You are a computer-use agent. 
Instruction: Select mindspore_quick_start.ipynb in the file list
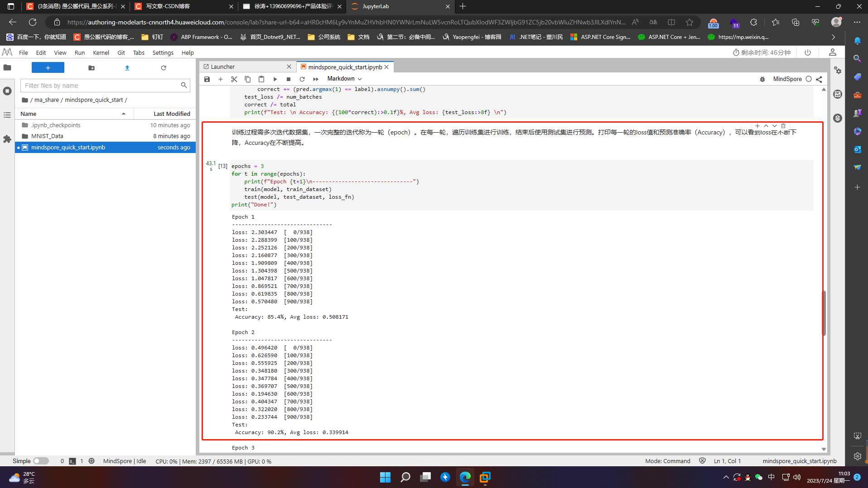pos(106,147)
